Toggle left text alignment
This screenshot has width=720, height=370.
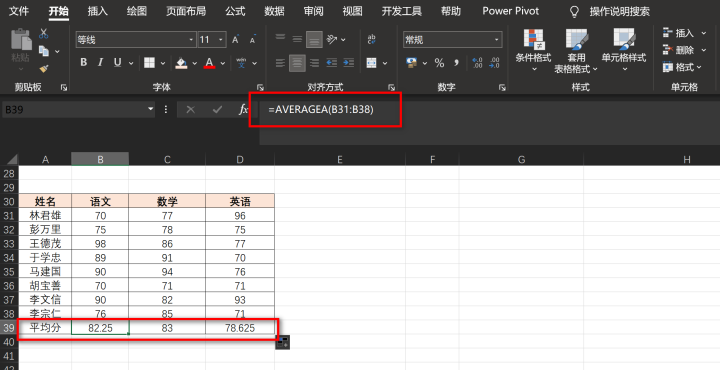coord(280,62)
